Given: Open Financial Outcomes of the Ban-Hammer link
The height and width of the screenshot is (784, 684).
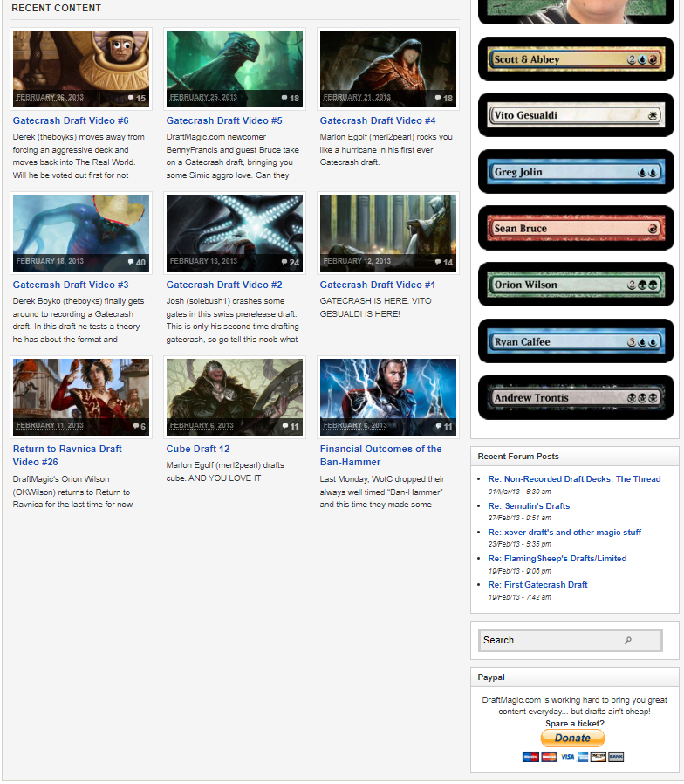Looking at the screenshot, I should click(380, 456).
